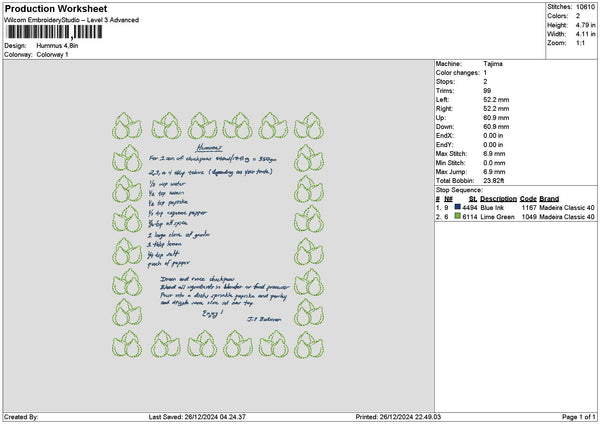This screenshot has width=600, height=424.
Task: Click the Stop Sequence heading
Action: pyautogui.click(x=459, y=190)
